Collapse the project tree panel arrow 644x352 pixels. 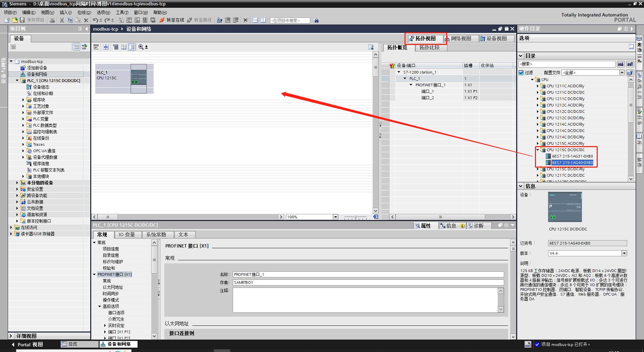pos(87,29)
